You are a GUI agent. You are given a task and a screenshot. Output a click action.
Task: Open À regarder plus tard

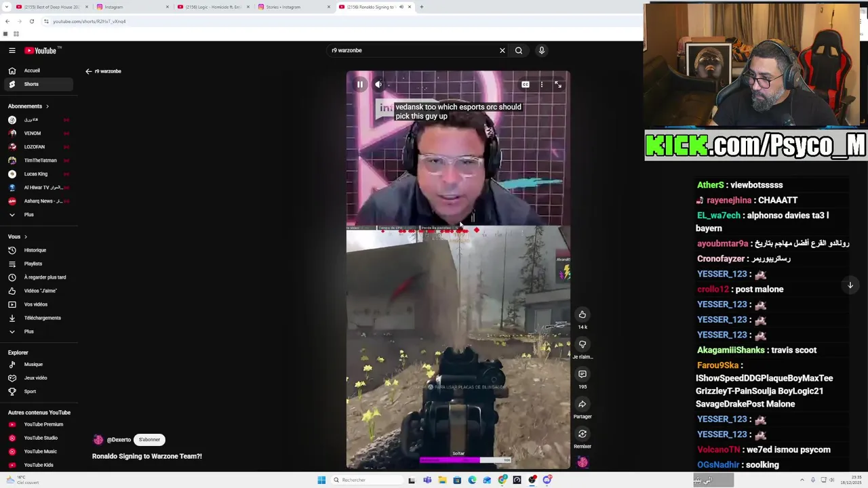tap(38, 277)
